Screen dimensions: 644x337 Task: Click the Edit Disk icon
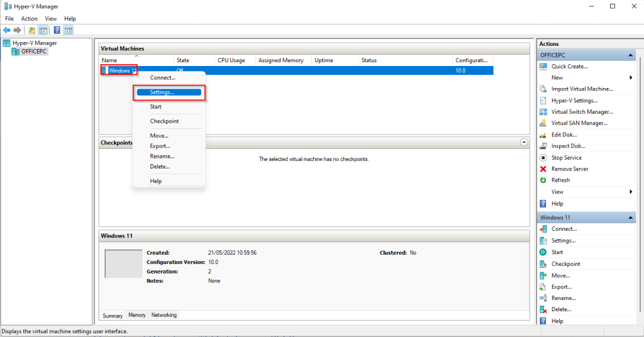tap(543, 135)
